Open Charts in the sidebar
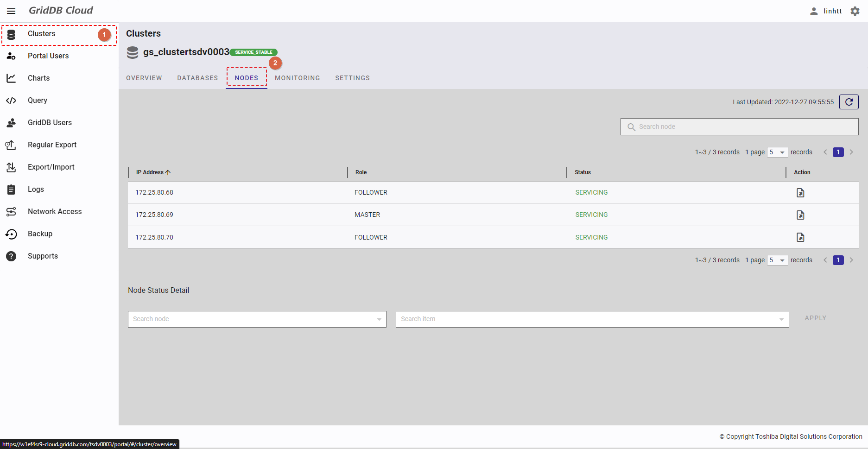This screenshot has width=868, height=449. click(x=59, y=78)
